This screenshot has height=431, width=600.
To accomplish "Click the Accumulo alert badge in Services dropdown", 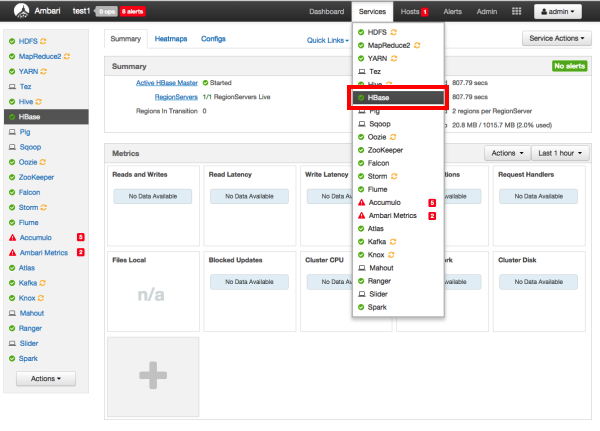I will click(x=432, y=202).
